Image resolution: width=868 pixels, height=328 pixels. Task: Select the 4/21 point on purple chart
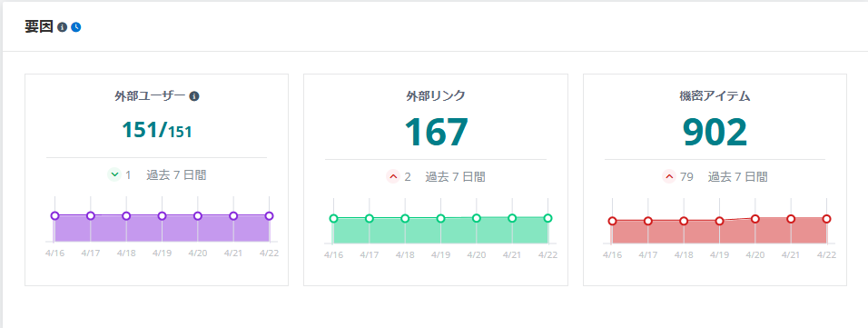[233, 216]
